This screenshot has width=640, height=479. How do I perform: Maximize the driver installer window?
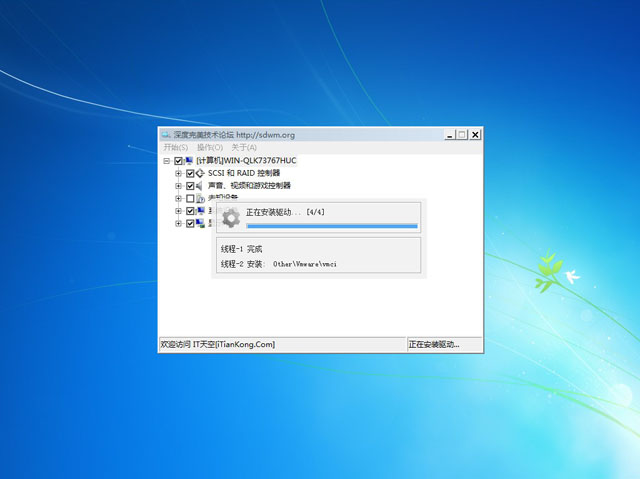point(462,135)
